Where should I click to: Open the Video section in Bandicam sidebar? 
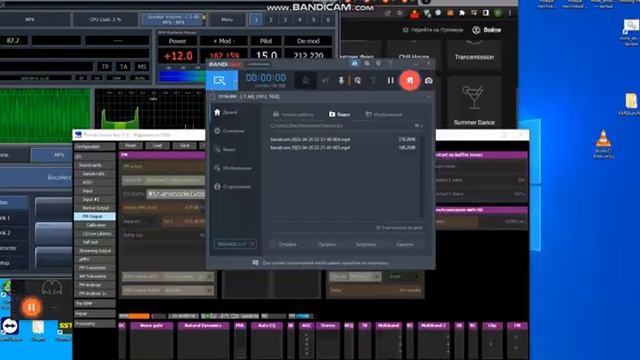[225, 149]
